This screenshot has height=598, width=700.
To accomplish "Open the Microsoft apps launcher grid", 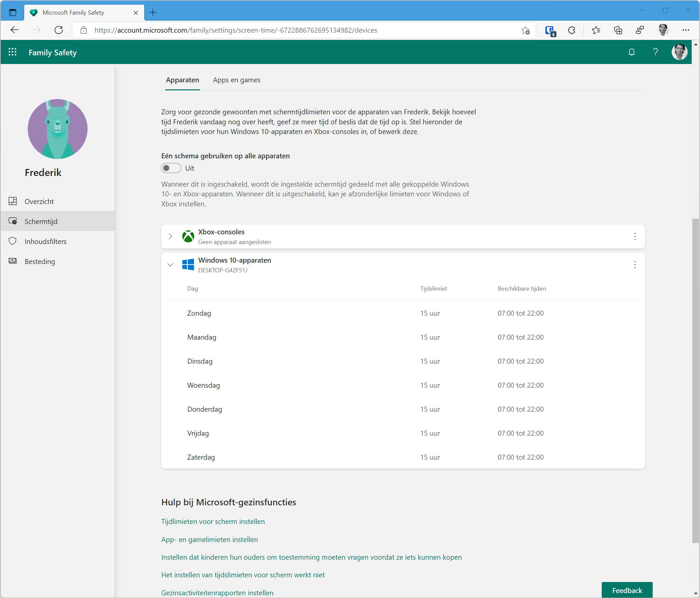I will pyautogui.click(x=13, y=52).
